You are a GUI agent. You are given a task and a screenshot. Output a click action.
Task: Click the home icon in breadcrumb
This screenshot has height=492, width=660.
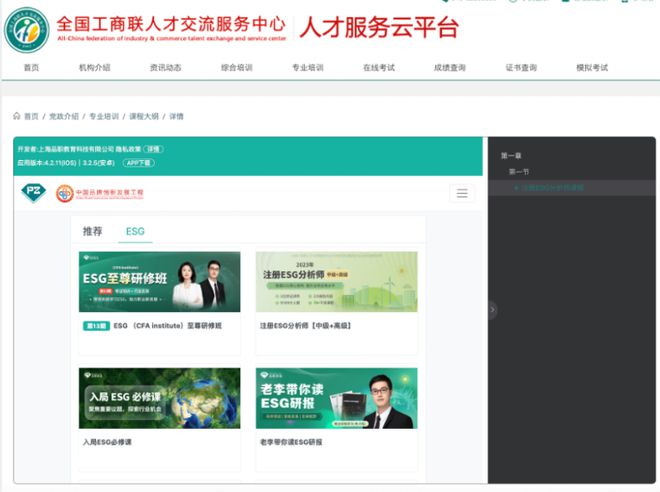coord(16,116)
